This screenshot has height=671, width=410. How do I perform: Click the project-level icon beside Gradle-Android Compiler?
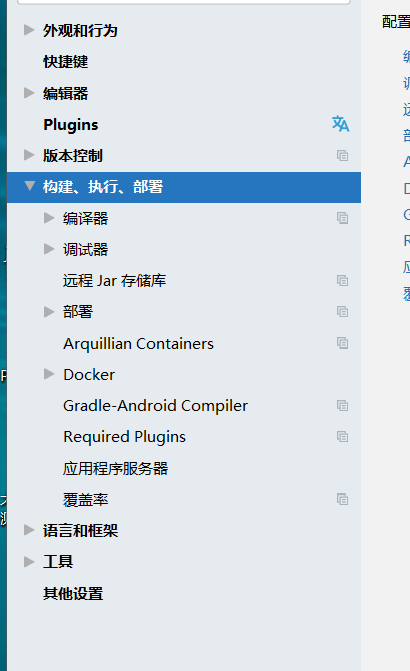tap(342, 406)
